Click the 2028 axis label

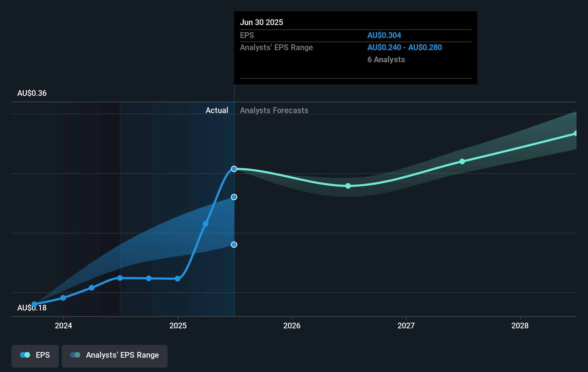(x=520, y=326)
